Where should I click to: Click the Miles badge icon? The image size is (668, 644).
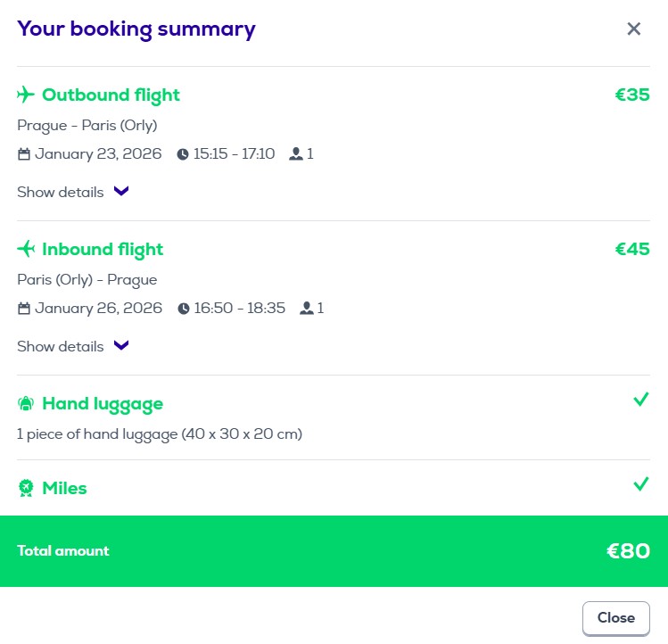click(26, 488)
